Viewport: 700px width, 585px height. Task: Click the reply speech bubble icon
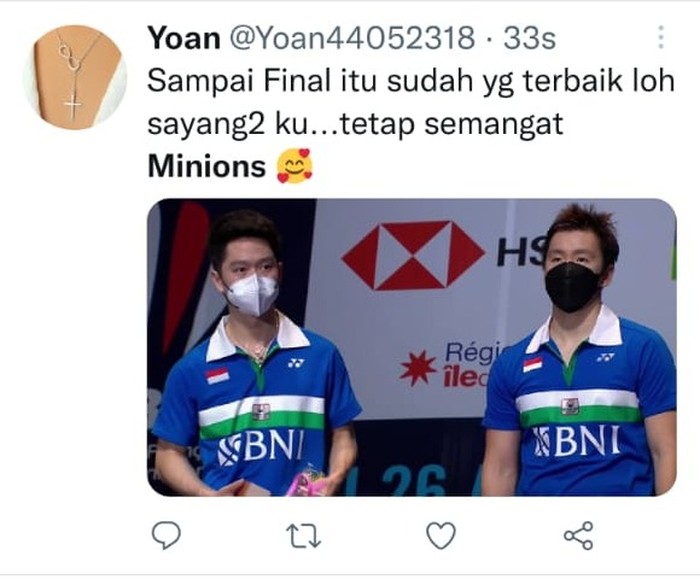tap(166, 535)
